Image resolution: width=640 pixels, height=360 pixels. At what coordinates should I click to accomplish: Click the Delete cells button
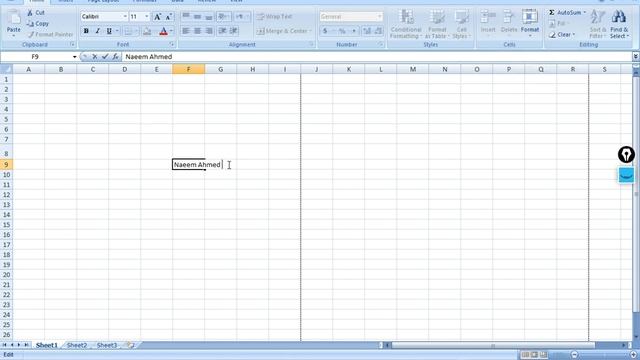pyautogui.click(x=509, y=22)
